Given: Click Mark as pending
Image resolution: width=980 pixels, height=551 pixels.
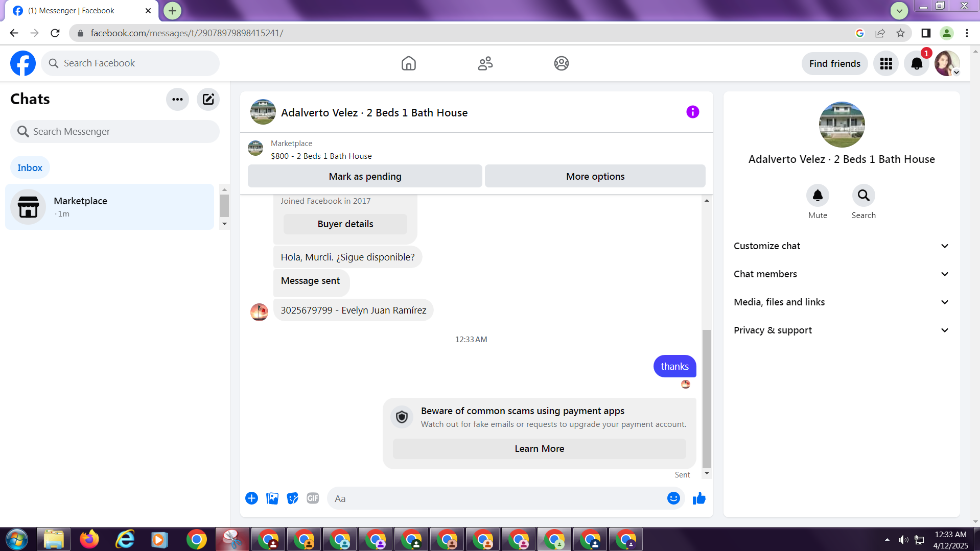Looking at the screenshot, I should tap(365, 176).
